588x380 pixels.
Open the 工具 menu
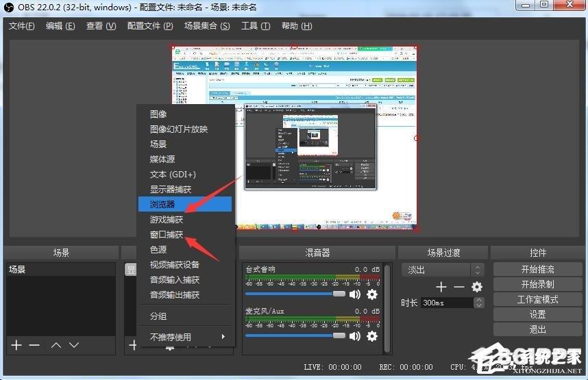point(256,26)
